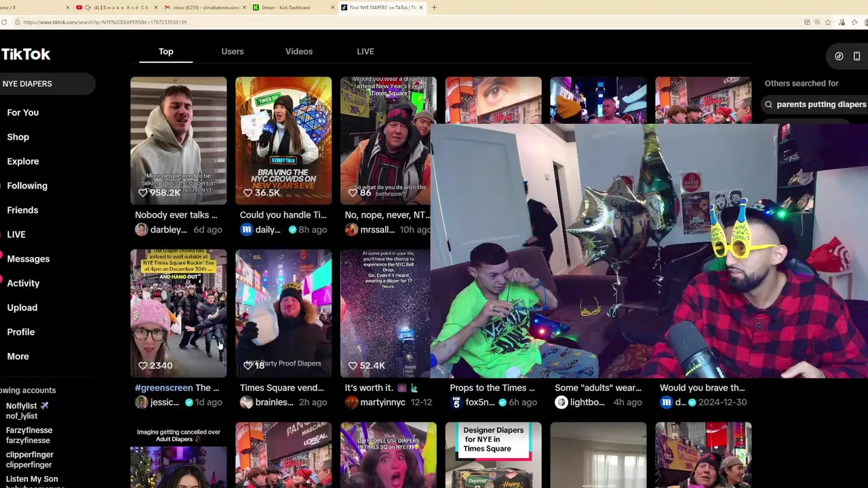Screen dimensions: 868x488
Task: Open the 'Could you handle Ti...' video title
Action: click(283, 215)
